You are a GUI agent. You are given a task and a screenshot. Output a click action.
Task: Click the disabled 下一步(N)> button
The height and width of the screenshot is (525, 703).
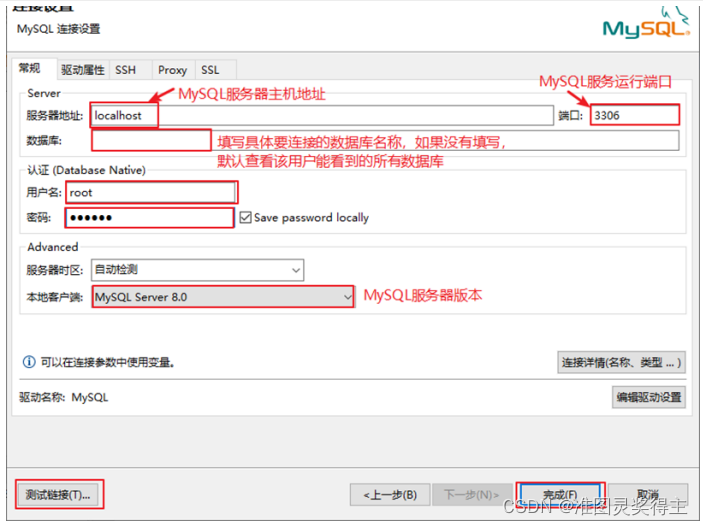(x=472, y=495)
